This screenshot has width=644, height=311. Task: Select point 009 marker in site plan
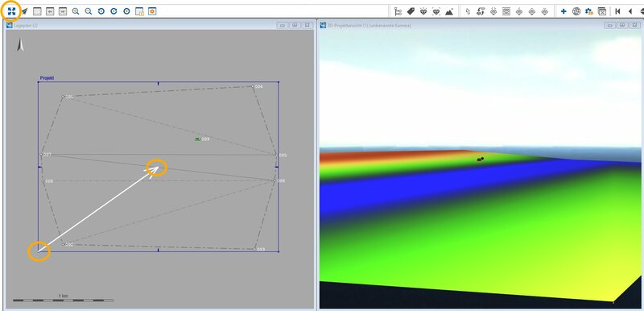tap(197, 139)
